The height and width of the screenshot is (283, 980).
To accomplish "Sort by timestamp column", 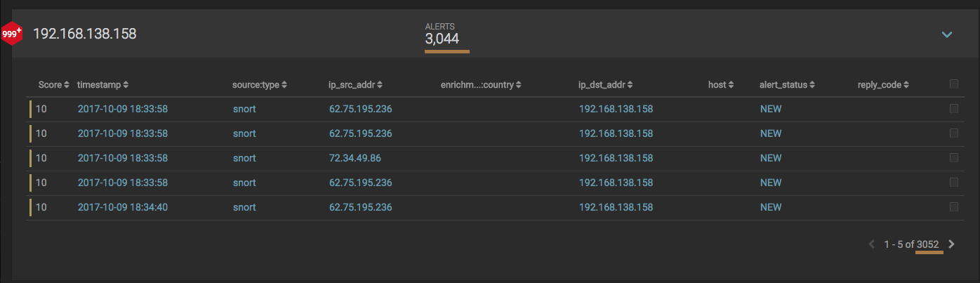I will [x=102, y=85].
